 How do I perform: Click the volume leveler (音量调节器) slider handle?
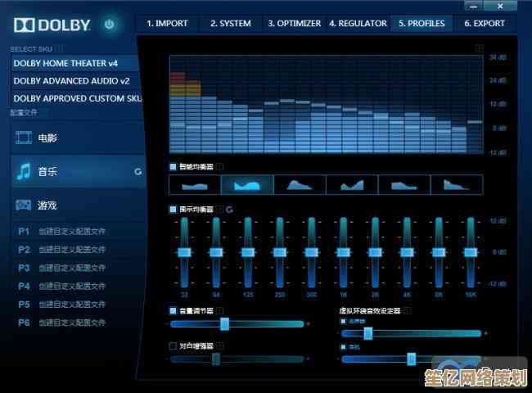tap(224, 323)
